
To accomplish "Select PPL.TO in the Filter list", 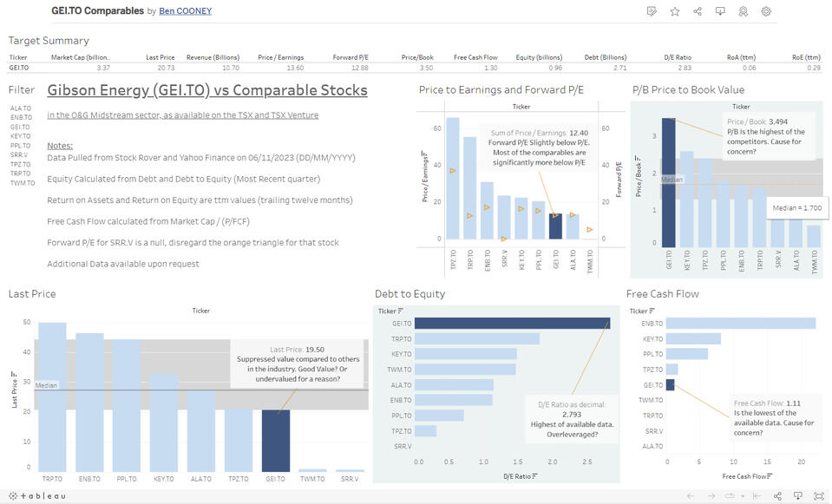I will point(21,146).
